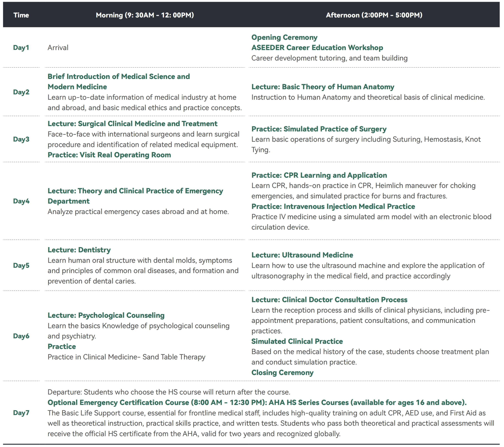This screenshot has height=447, width=504.
Task: Click Lecture: Clinical Doctor Consultation Process
Action: 329,300
